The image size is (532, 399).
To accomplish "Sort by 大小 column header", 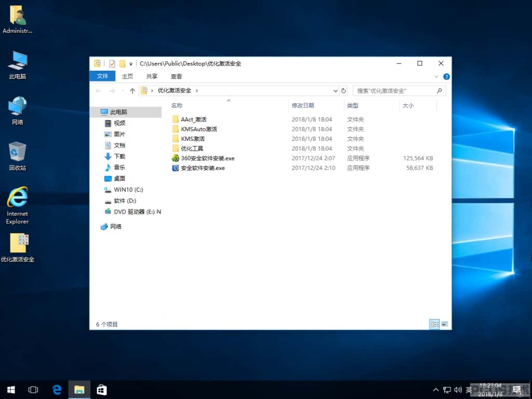I will [418, 105].
